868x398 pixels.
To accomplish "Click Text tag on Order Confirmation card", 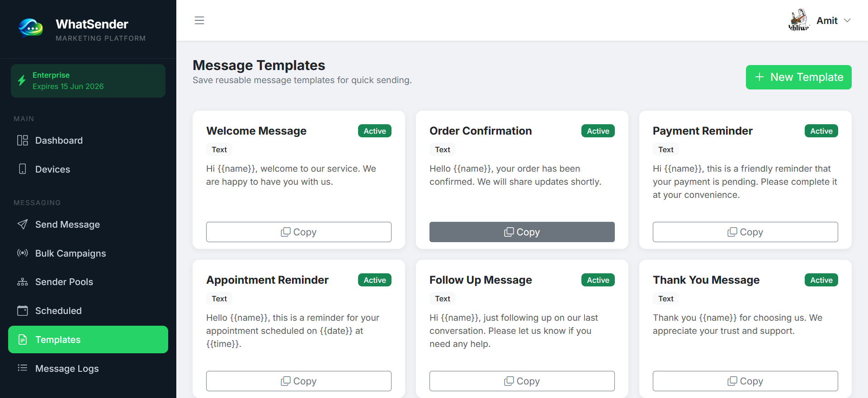I will click(x=443, y=150).
